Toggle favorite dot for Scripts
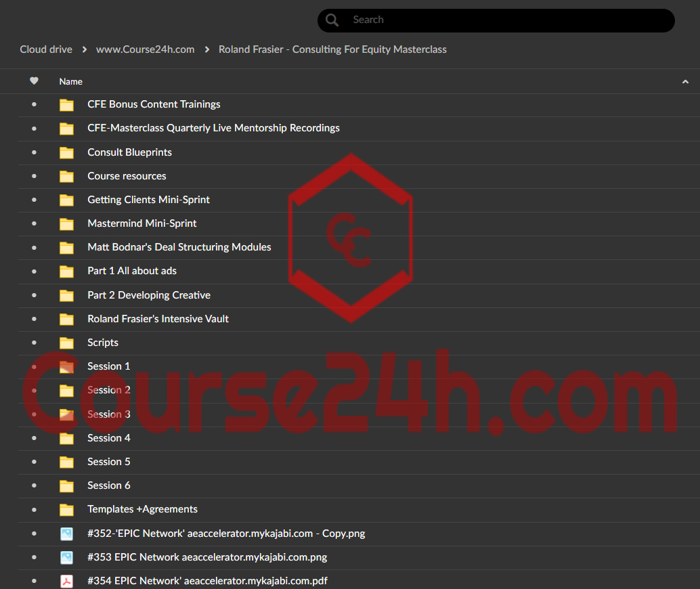The height and width of the screenshot is (589, 700). pos(34,343)
